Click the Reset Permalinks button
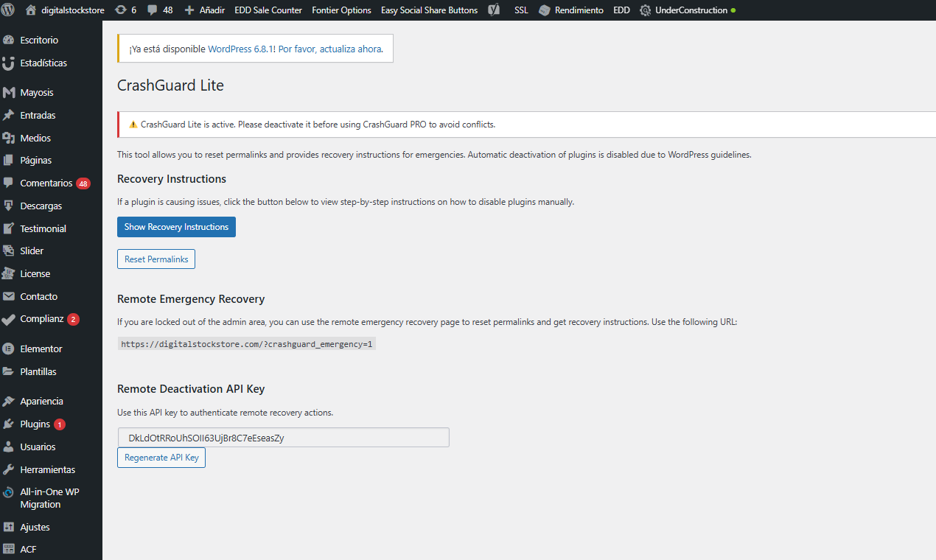 [x=156, y=259]
